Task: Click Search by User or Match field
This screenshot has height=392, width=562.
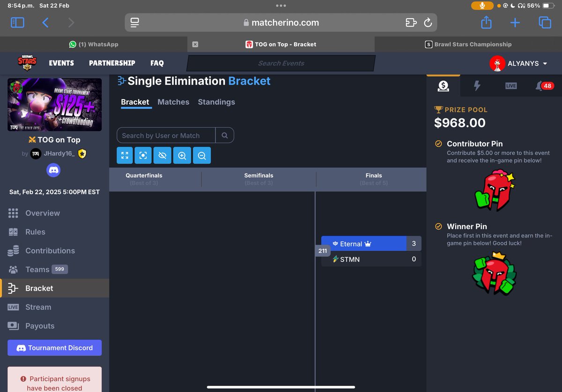Action: click(x=166, y=135)
